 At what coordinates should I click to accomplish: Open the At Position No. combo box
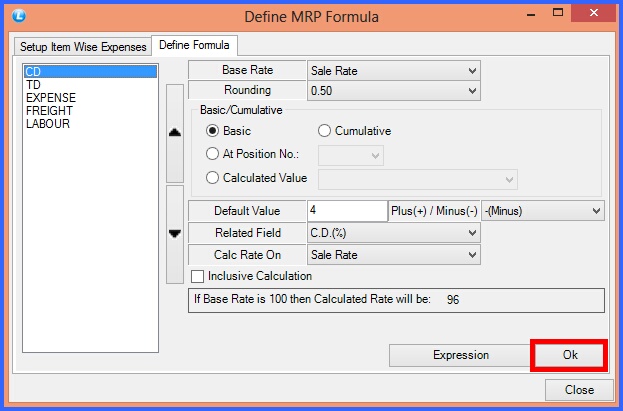point(351,155)
